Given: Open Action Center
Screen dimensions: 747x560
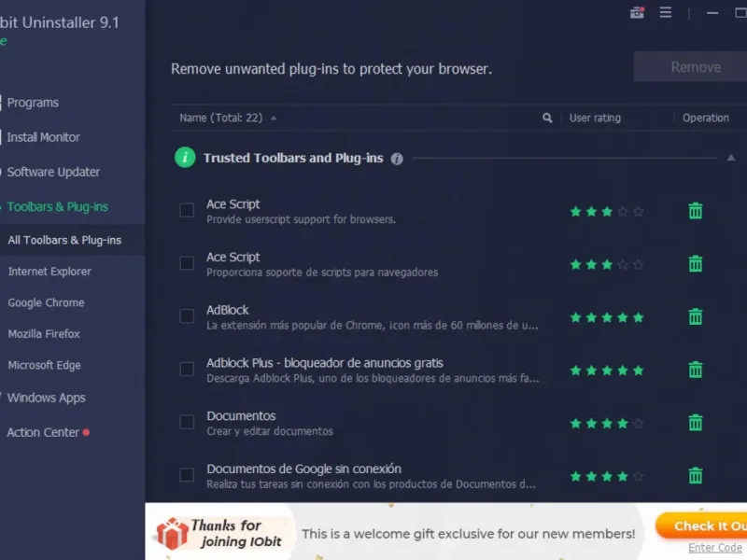Looking at the screenshot, I should tap(43, 432).
